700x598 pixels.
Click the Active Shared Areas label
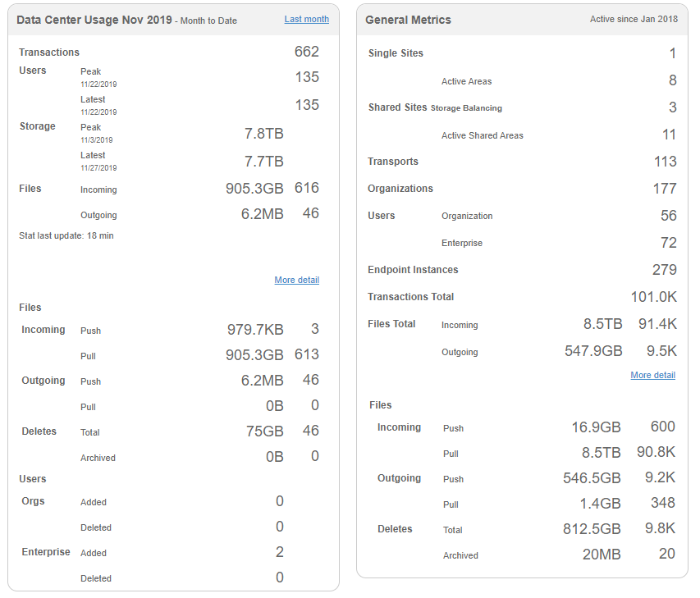pyautogui.click(x=482, y=136)
